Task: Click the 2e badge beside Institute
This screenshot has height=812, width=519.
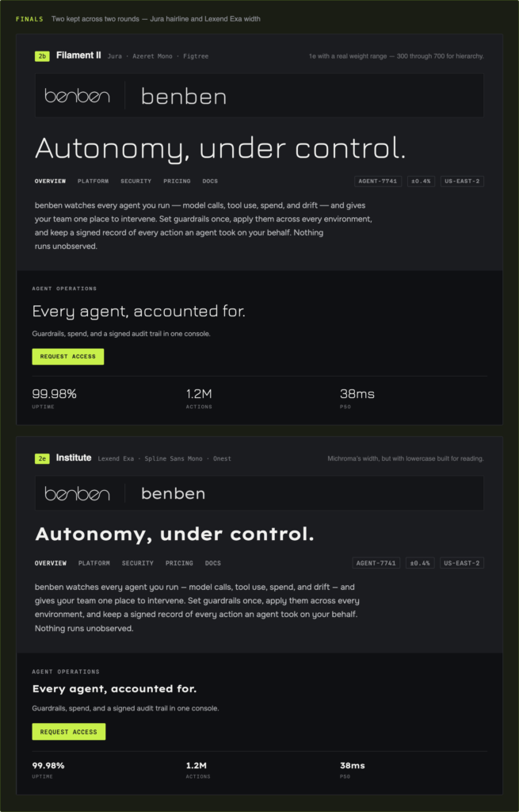Action: click(x=42, y=459)
